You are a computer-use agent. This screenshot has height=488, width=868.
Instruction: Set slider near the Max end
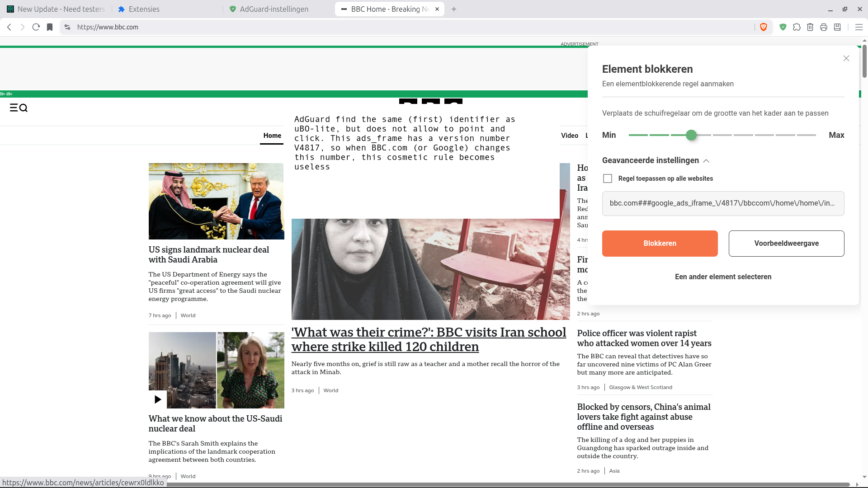807,135
